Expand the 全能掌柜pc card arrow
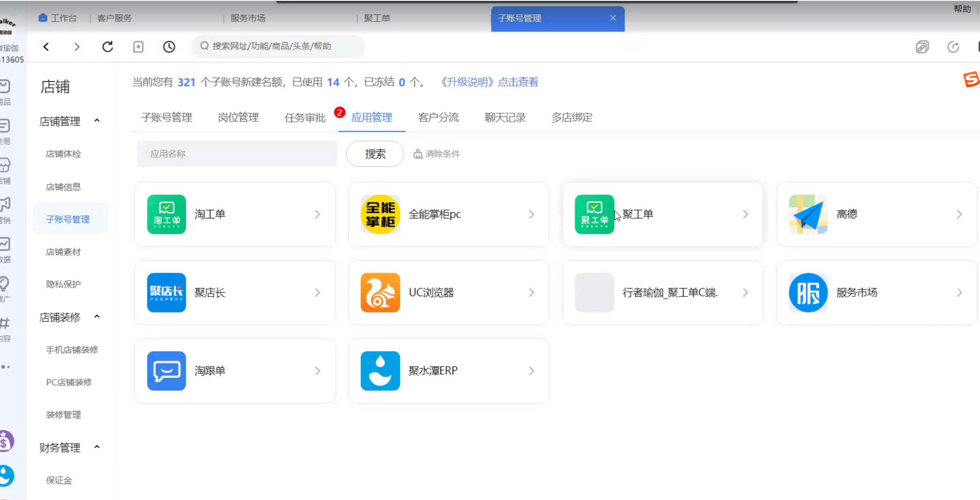 point(532,214)
